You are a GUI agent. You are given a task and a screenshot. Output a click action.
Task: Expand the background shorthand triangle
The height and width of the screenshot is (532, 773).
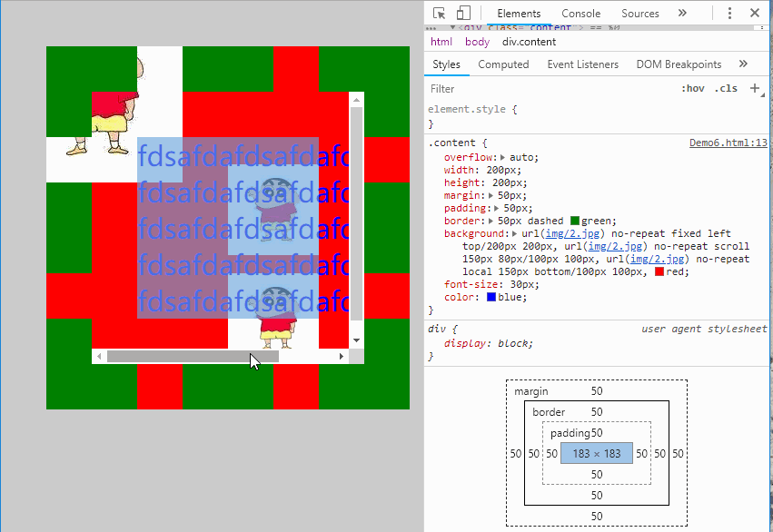tap(515, 234)
